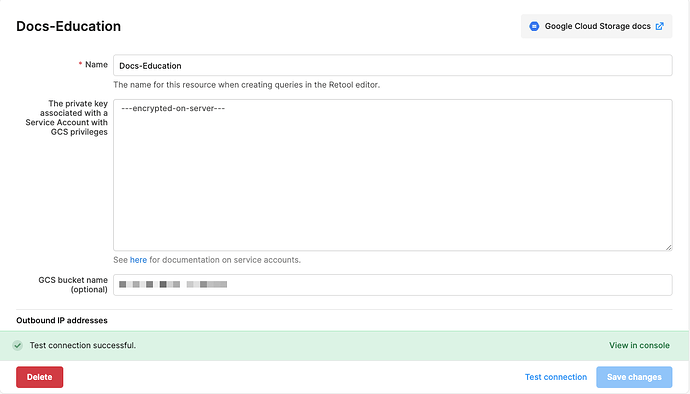
Task: Click the red Delete button
Action: pyautogui.click(x=40, y=377)
